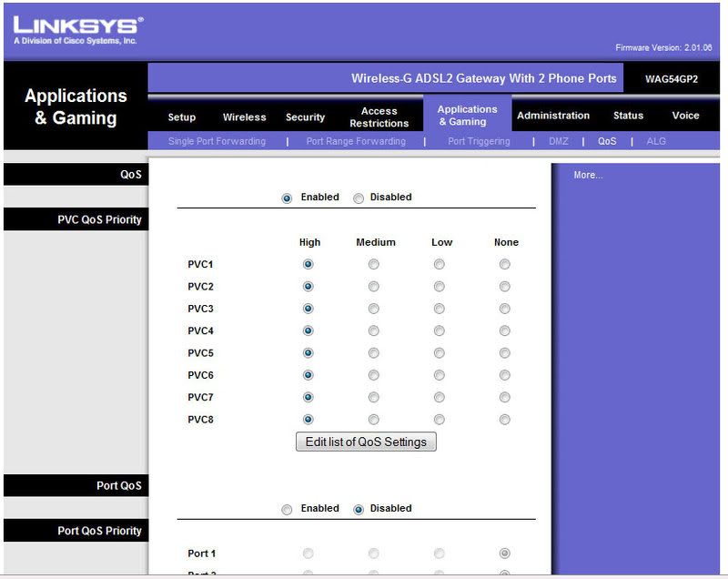Set PVC7 priority to Medium
Viewport: 728px width, 579px height.
[x=373, y=398]
